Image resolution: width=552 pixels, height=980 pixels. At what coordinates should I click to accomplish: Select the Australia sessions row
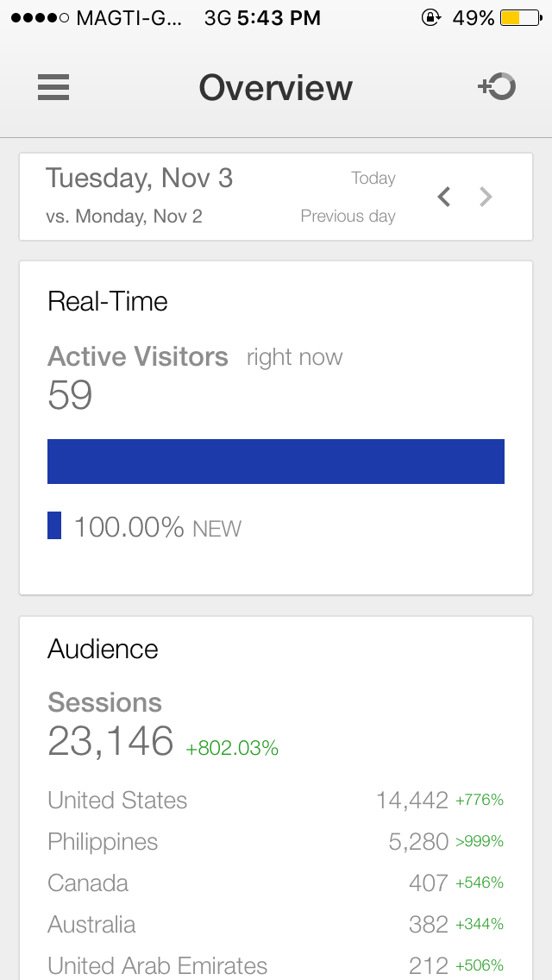tap(276, 925)
